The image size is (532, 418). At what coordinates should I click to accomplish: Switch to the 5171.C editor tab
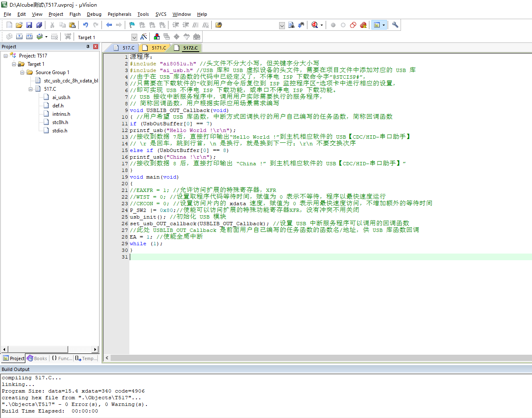pos(155,48)
